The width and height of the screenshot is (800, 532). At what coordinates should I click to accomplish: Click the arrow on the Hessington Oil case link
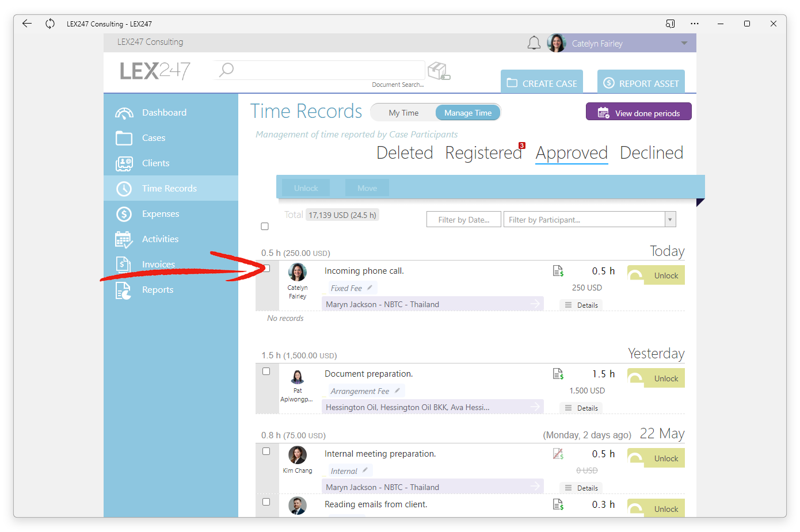tap(535, 407)
